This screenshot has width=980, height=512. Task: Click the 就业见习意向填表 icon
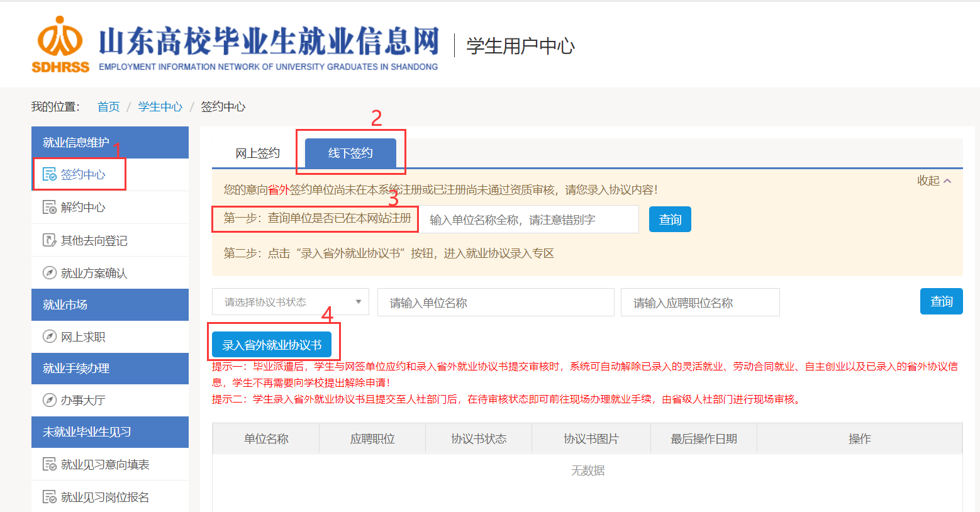click(x=49, y=464)
